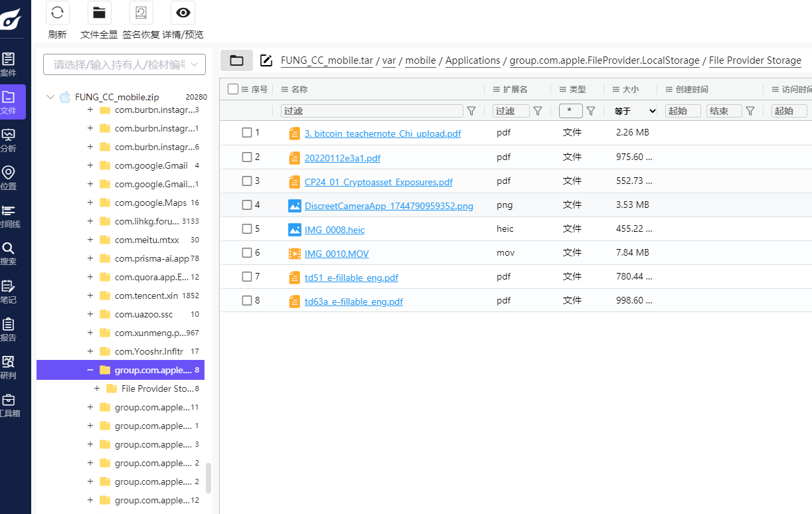
Task: Click the filter funnel for the 名称 column
Action: [471, 111]
